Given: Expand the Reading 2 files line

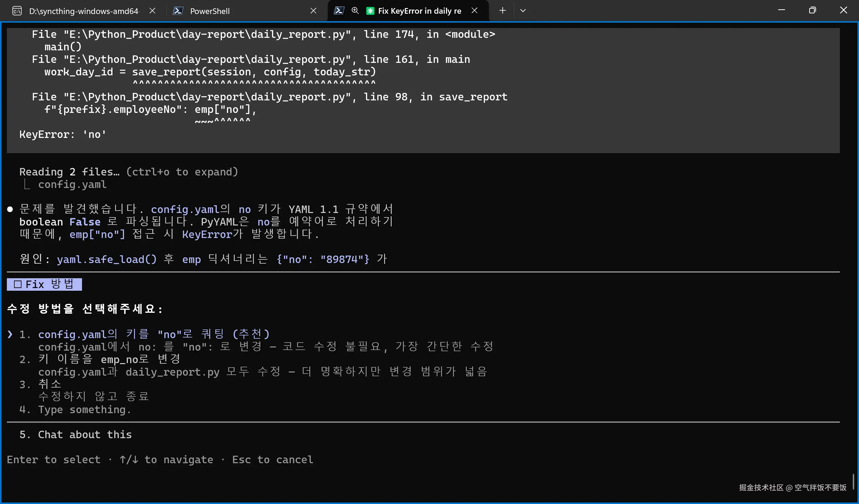Looking at the screenshot, I should (129, 172).
